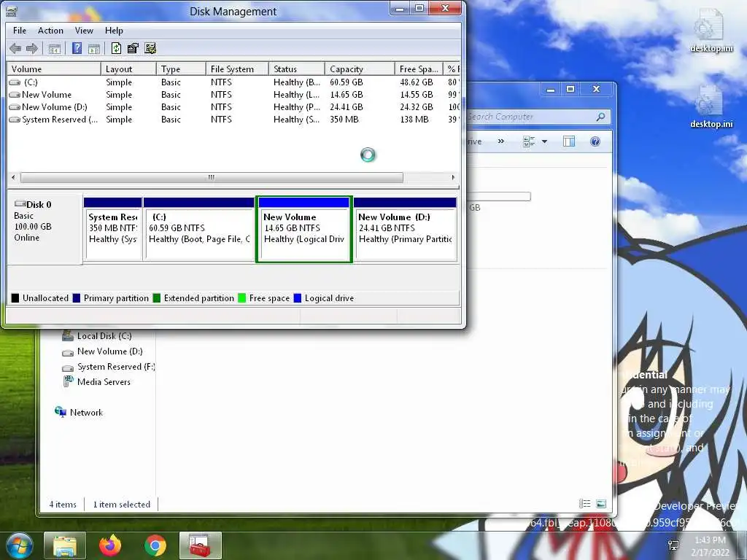Click the network icon in the system tray
The width and height of the screenshot is (747, 560).
tap(673, 545)
